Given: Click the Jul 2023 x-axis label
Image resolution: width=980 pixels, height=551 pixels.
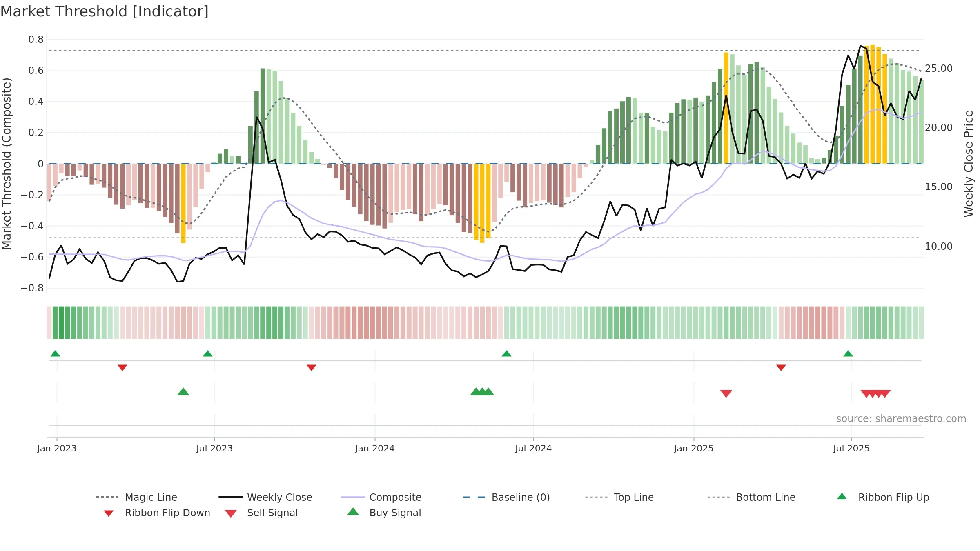Looking at the screenshot, I should click(x=214, y=448).
